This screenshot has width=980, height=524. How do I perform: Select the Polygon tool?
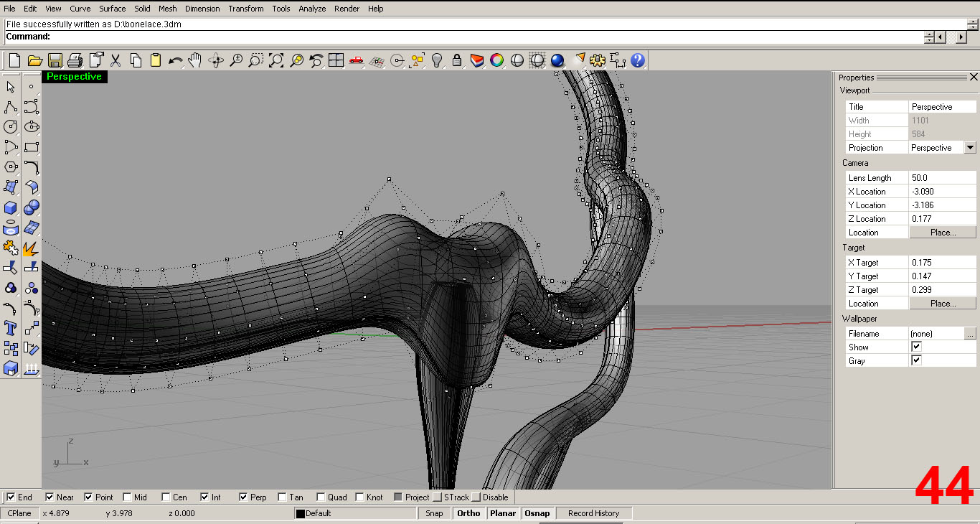[11, 167]
